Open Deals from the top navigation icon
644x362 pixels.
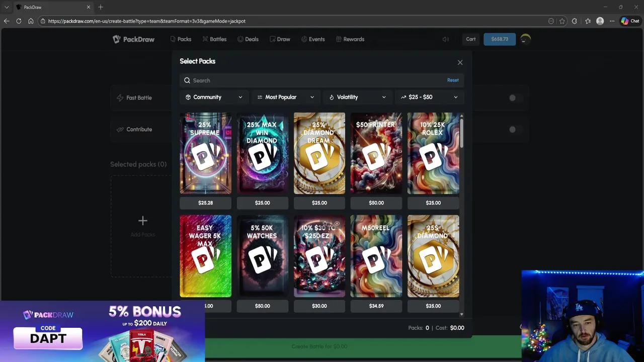pyautogui.click(x=239, y=39)
